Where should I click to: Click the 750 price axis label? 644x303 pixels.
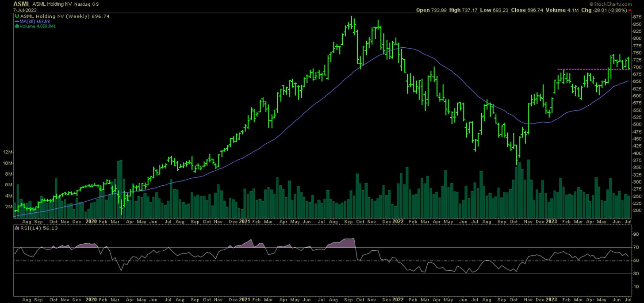[x=637, y=53]
